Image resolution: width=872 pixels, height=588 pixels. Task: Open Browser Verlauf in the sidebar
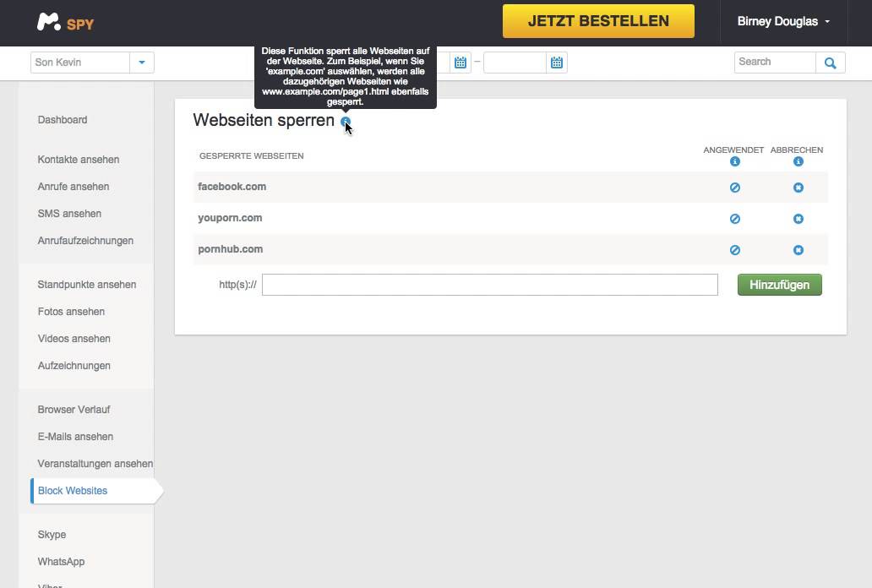point(74,410)
